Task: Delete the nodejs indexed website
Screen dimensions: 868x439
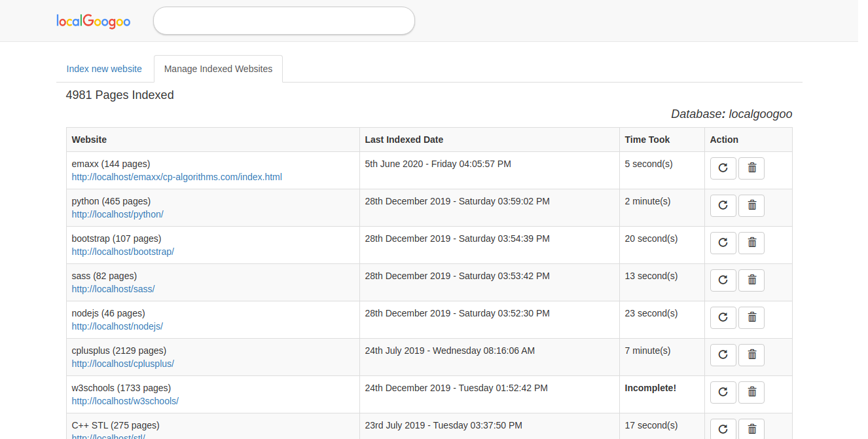Action: (751, 318)
